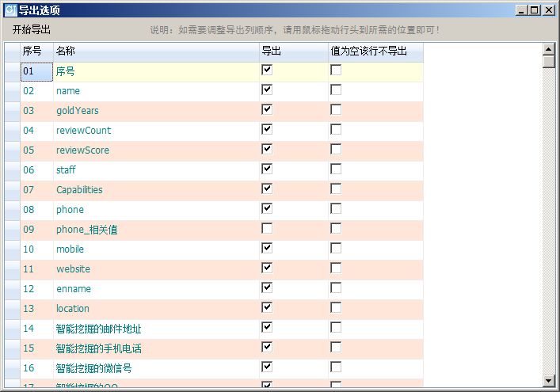Maximize the 导出选项 window
560x392 pixels.
(535, 10)
